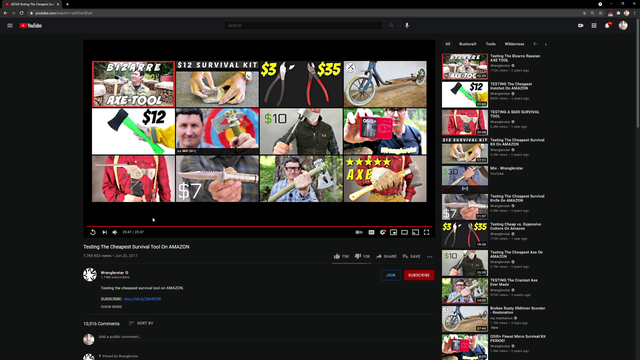Bookmark this page with the star icon
640x360 pixels.
(x=601, y=13)
